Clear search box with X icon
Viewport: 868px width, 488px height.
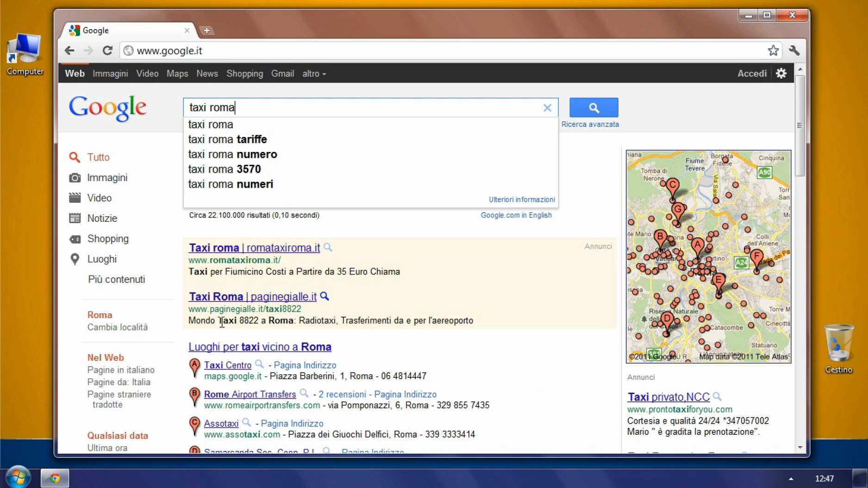(547, 108)
